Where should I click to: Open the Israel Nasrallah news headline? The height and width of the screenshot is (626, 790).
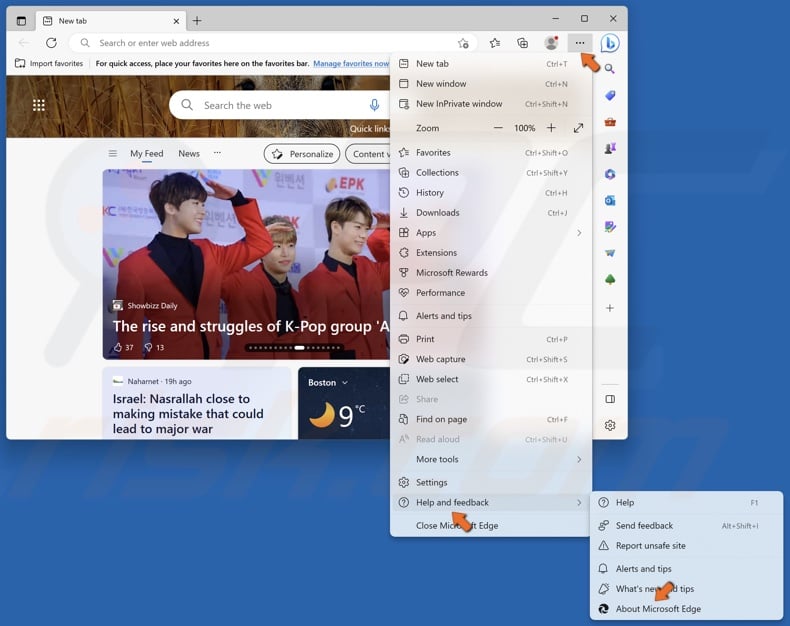coord(188,414)
